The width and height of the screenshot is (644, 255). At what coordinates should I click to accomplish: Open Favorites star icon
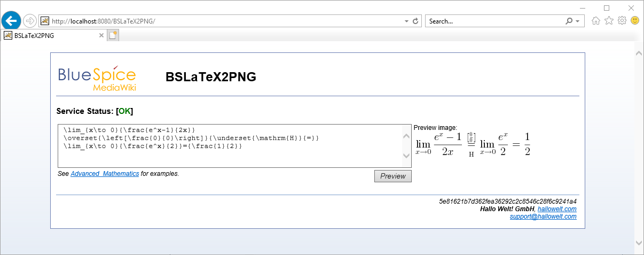(609, 21)
